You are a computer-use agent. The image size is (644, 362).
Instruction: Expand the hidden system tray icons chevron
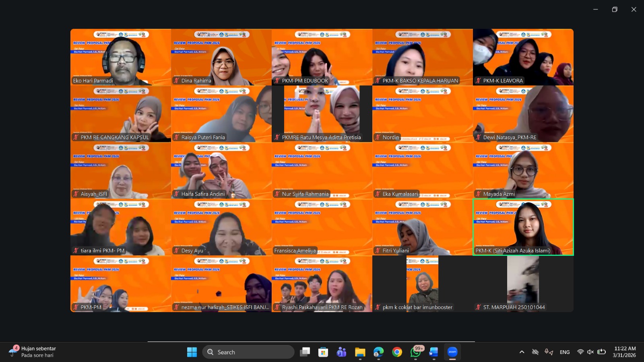pos(522,352)
